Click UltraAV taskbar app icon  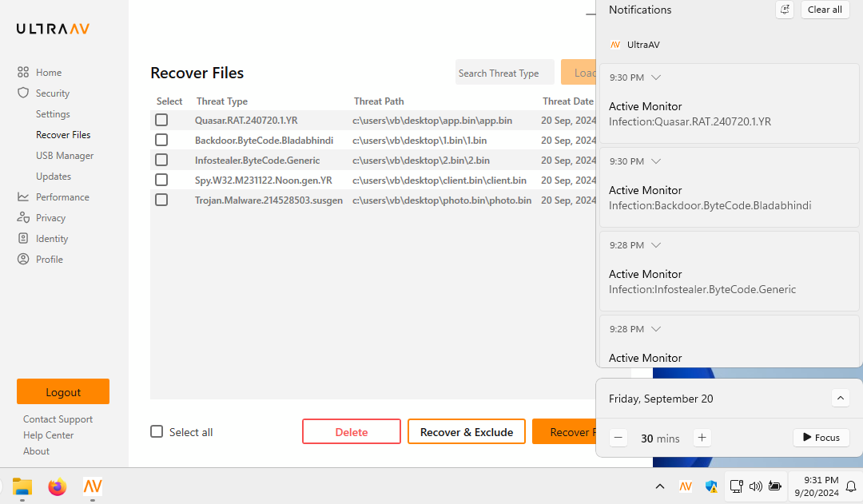tap(93, 486)
